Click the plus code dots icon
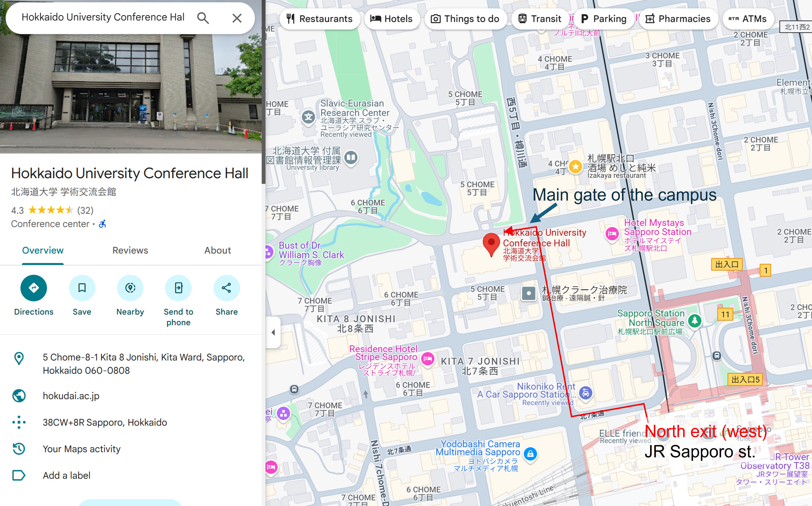Screen dimensions: 812x506 (19, 422)
